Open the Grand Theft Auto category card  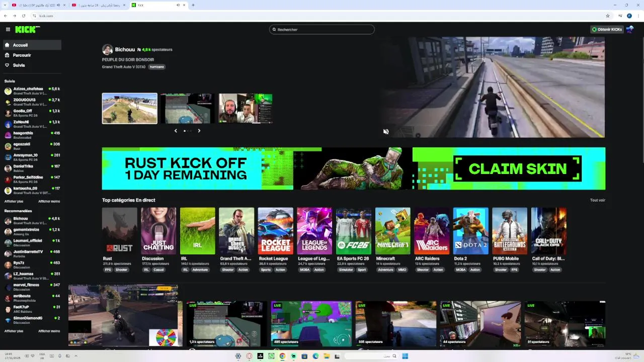click(236, 231)
